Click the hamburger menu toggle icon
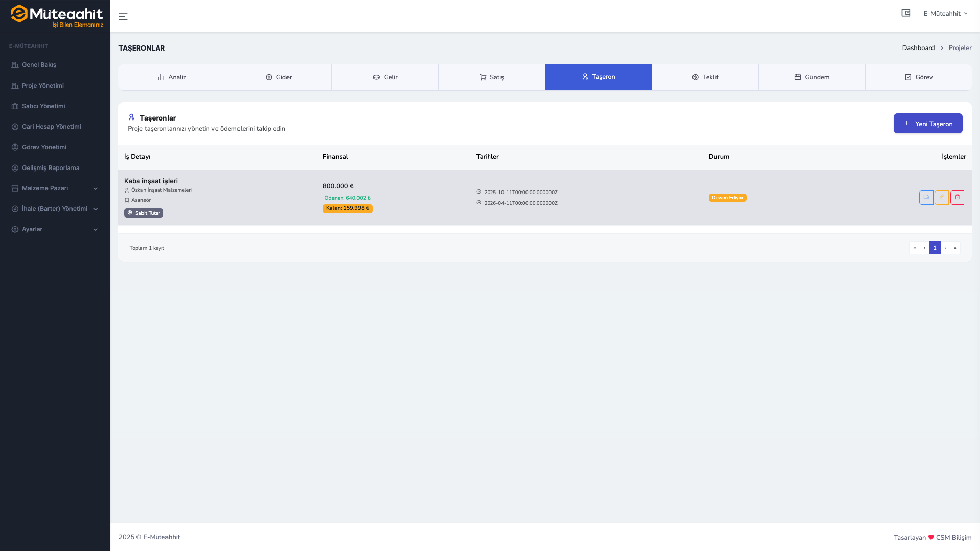 (123, 16)
